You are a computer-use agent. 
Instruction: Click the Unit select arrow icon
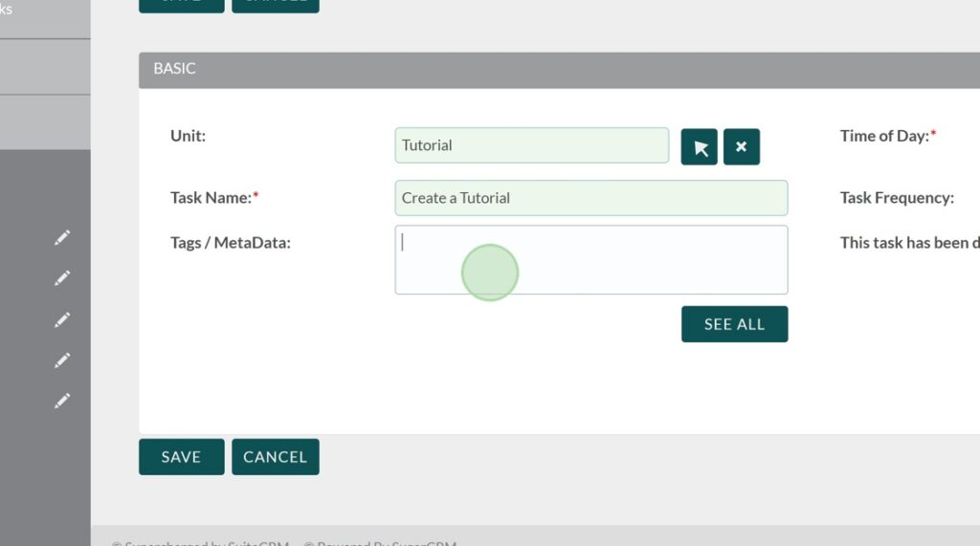tap(700, 147)
